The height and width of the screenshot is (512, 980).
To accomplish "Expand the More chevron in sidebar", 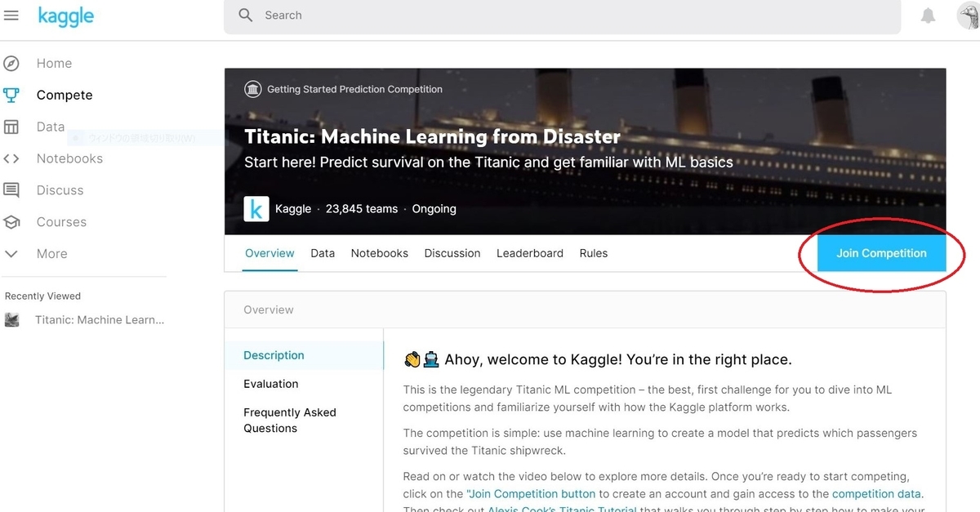I will [x=11, y=254].
